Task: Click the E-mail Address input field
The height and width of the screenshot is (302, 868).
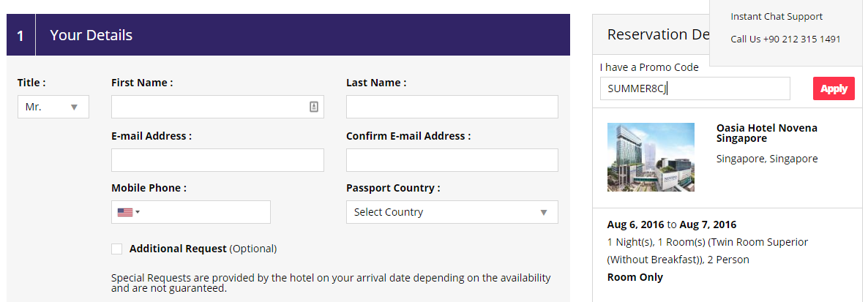Action: [x=217, y=160]
